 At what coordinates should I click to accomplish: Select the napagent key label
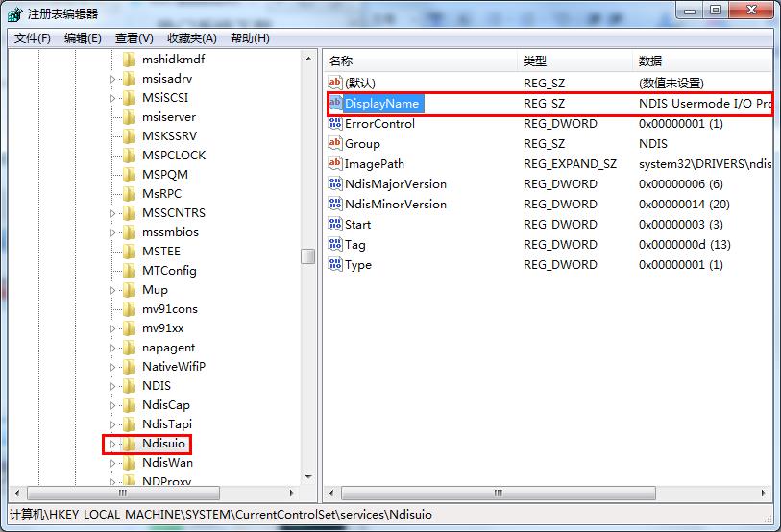pos(168,348)
